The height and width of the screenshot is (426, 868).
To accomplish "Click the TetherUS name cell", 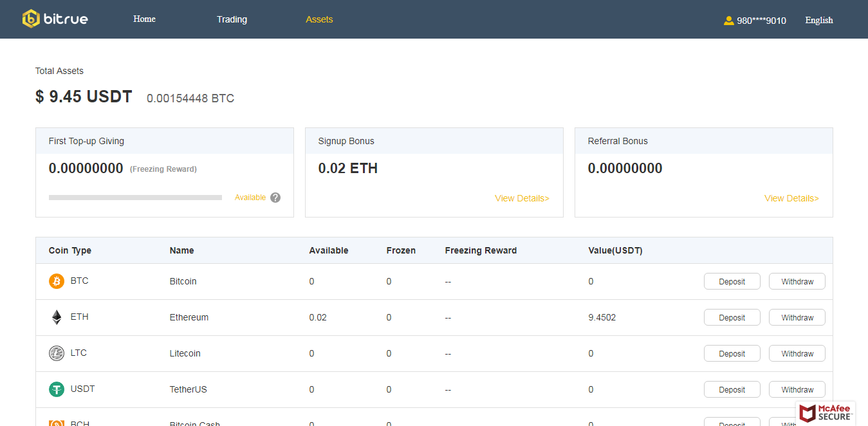I will [189, 389].
